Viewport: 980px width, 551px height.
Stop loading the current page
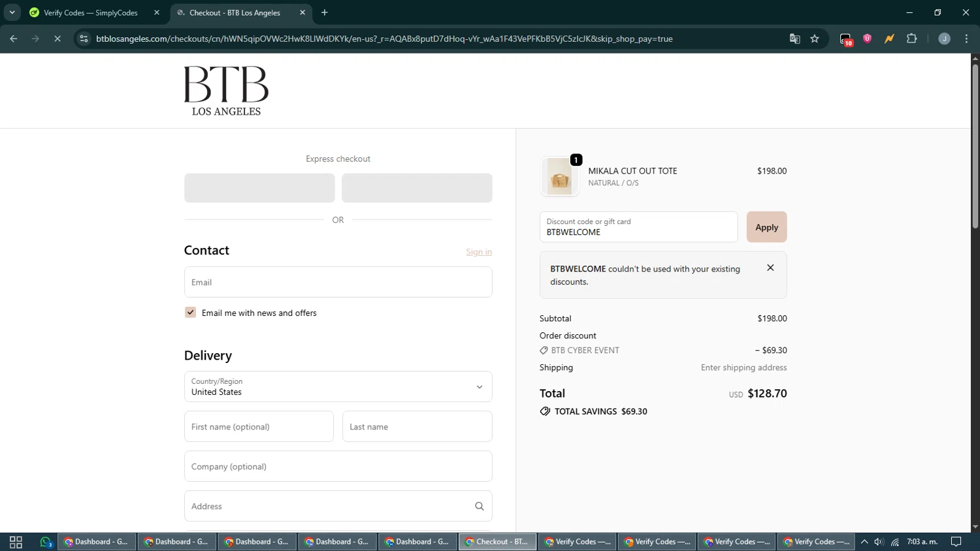point(57,39)
